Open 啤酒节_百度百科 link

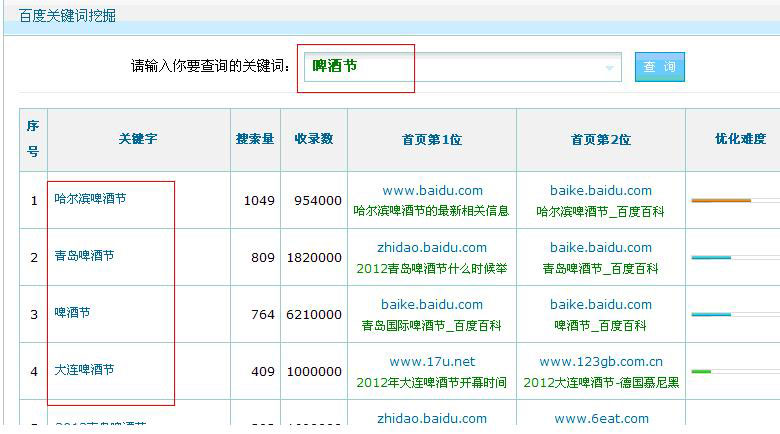point(600,326)
